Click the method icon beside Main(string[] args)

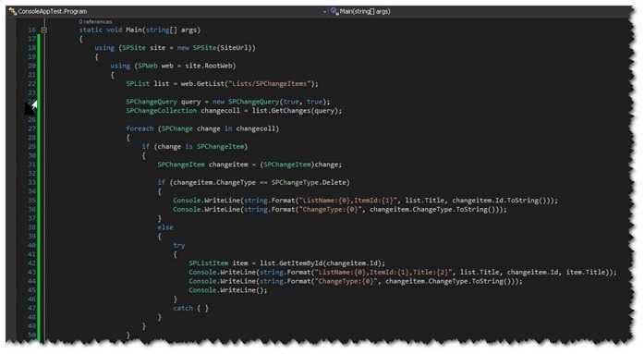tap(334, 11)
